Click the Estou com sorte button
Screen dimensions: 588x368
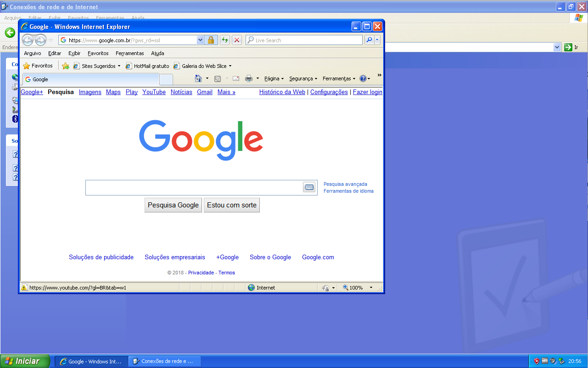231,205
